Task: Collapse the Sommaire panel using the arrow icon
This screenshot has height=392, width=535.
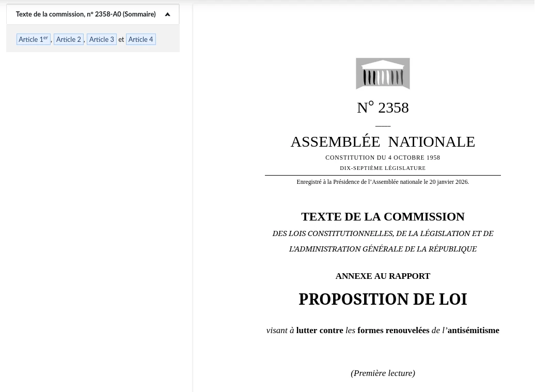Action: (167, 14)
